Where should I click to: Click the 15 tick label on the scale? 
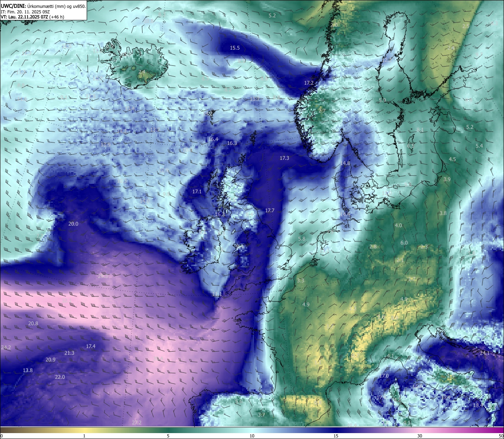coord(336,436)
